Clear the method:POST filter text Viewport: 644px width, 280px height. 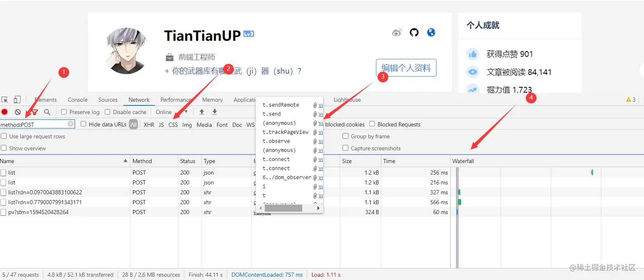pos(70,124)
